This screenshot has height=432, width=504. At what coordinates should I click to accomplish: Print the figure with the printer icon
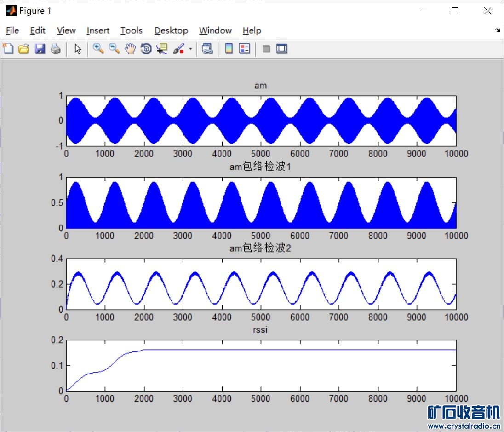[56, 49]
